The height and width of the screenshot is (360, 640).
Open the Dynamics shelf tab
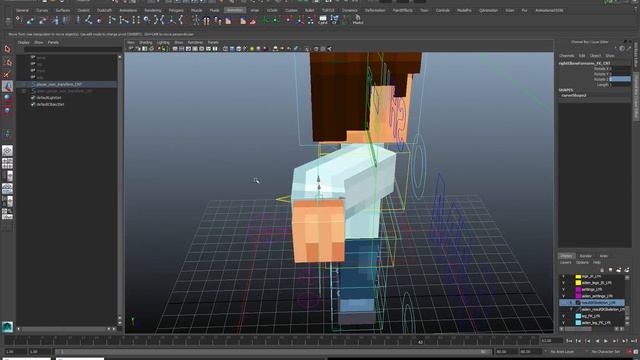349,10
